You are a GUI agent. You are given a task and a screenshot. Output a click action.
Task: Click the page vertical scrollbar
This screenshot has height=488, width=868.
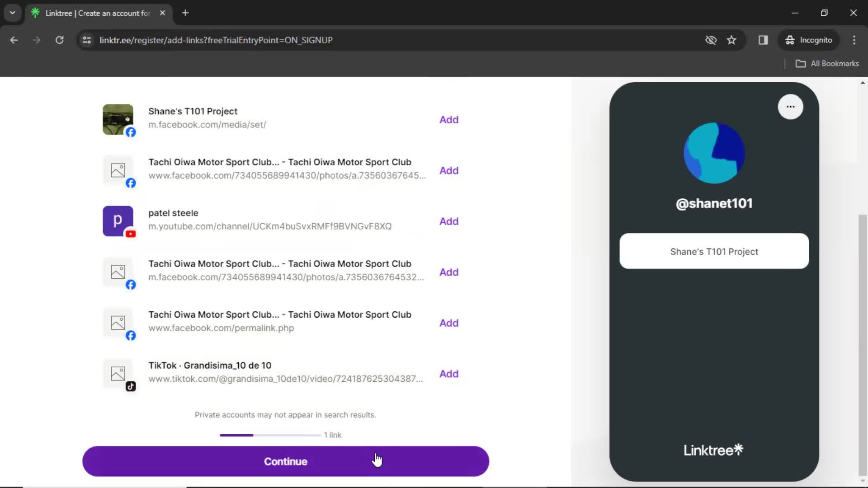click(863, 346)
